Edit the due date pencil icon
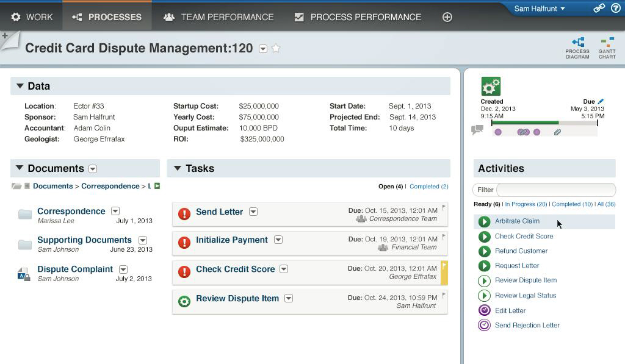The height and width of the screenshot is (364, 625). click(601, 101)
